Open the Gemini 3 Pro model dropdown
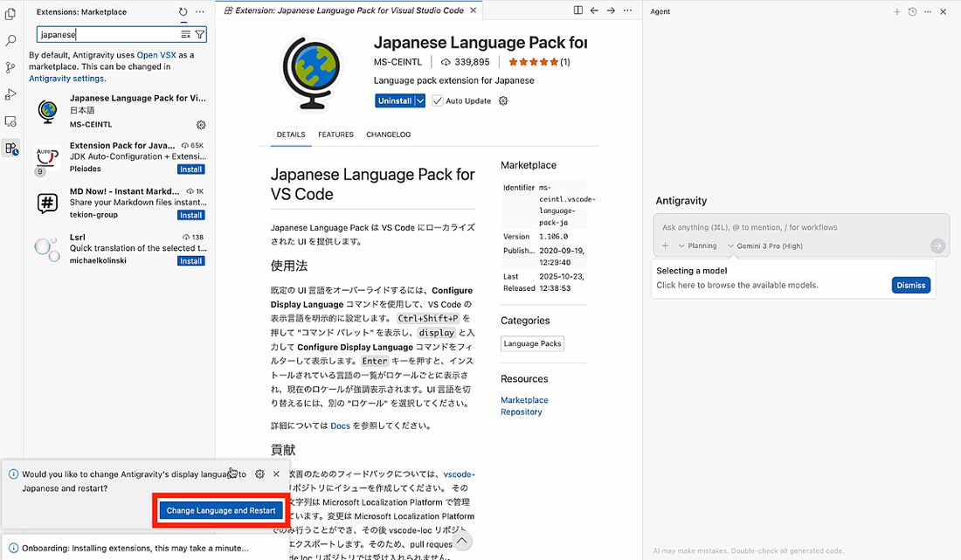The height and width of the screenshot is (560, 961). point(765,245)
